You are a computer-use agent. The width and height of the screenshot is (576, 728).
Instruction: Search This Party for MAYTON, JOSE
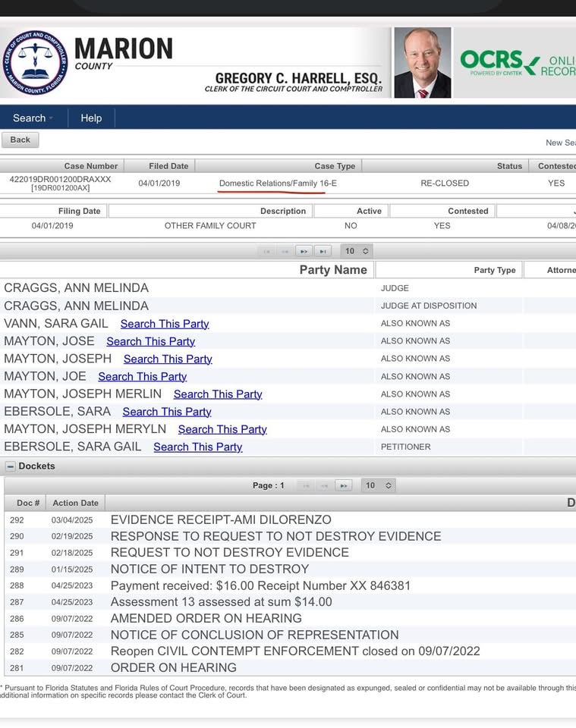point(150,341)
